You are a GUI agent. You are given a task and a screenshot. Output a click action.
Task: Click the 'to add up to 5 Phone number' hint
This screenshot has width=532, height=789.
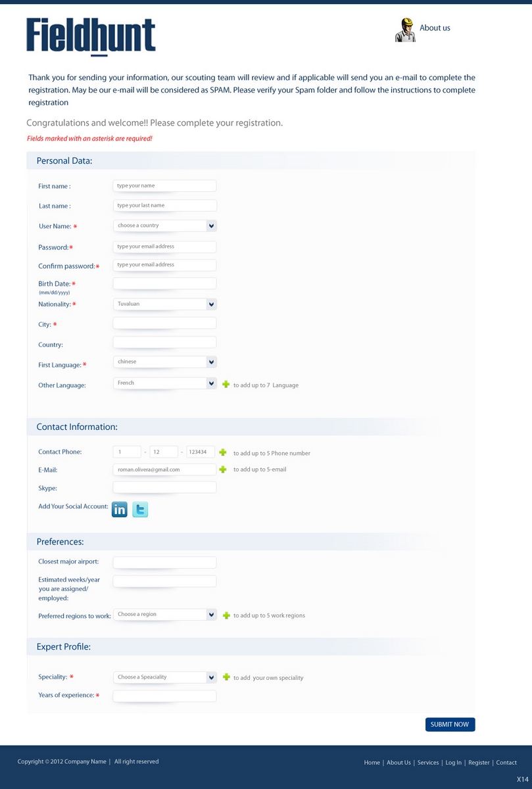pyautogui.click(x=272, y=453)
